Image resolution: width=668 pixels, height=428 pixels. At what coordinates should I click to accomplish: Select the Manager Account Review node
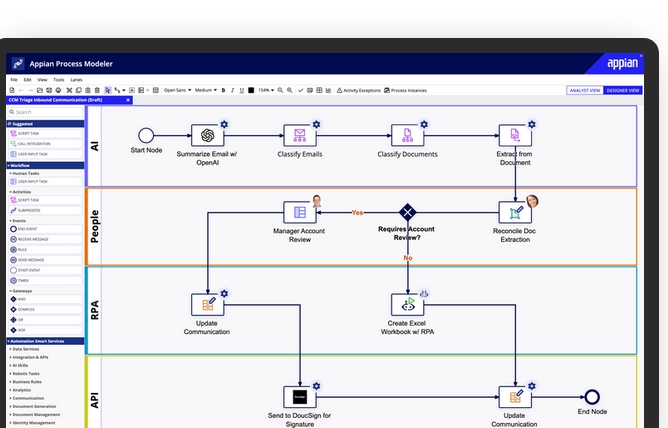299,212
